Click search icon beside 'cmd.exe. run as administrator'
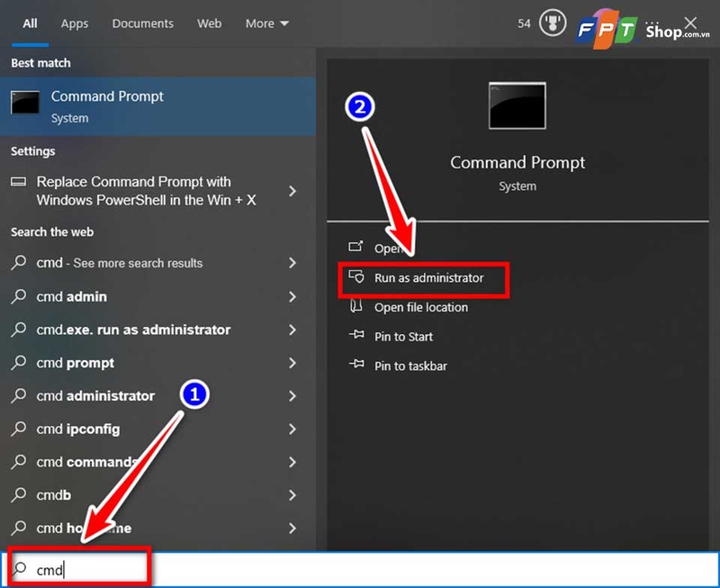Image resolution: width=720 pixels, height=588 pixels. (18, 330)
